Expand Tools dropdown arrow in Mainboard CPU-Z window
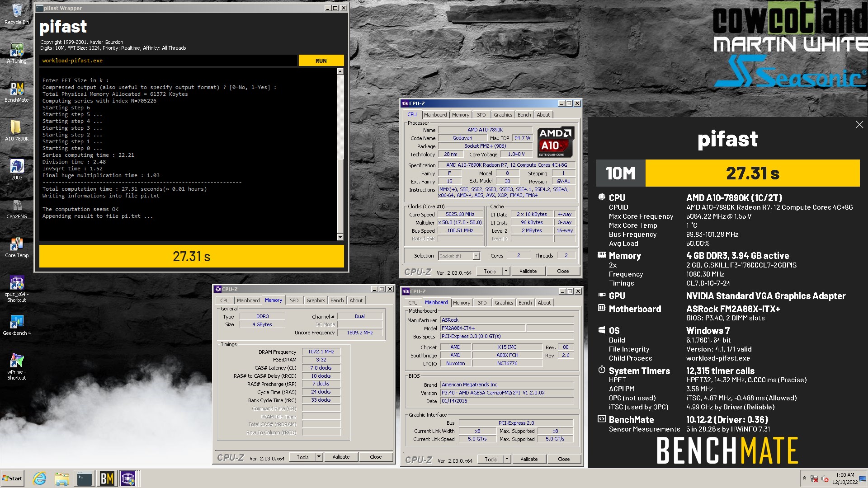The width and height of the screenshot is (868, 488). 507,460
